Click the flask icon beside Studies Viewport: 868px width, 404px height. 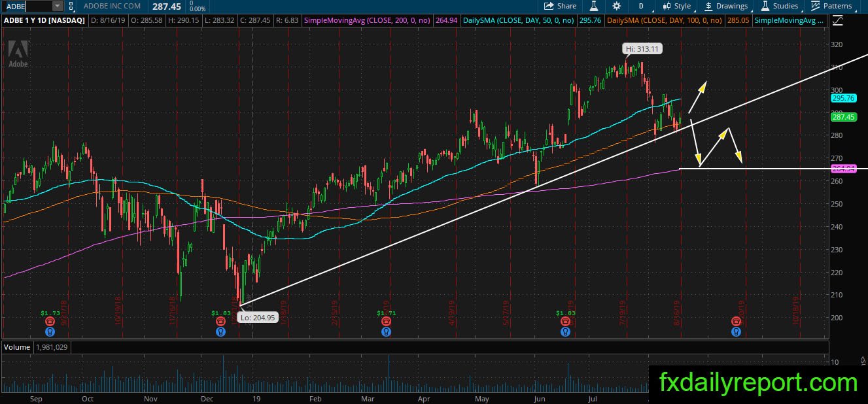coord(765,6)
